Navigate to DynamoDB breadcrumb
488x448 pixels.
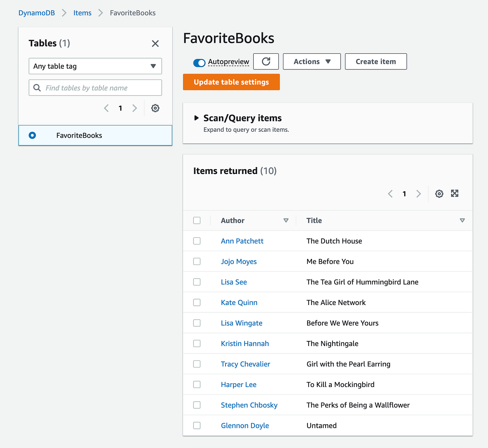click(x=37, y=13)
